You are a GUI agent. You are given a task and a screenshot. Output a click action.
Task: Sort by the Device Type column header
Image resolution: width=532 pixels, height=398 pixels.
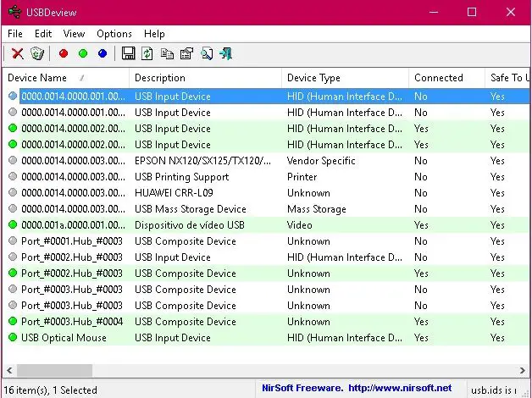point(345,78)
